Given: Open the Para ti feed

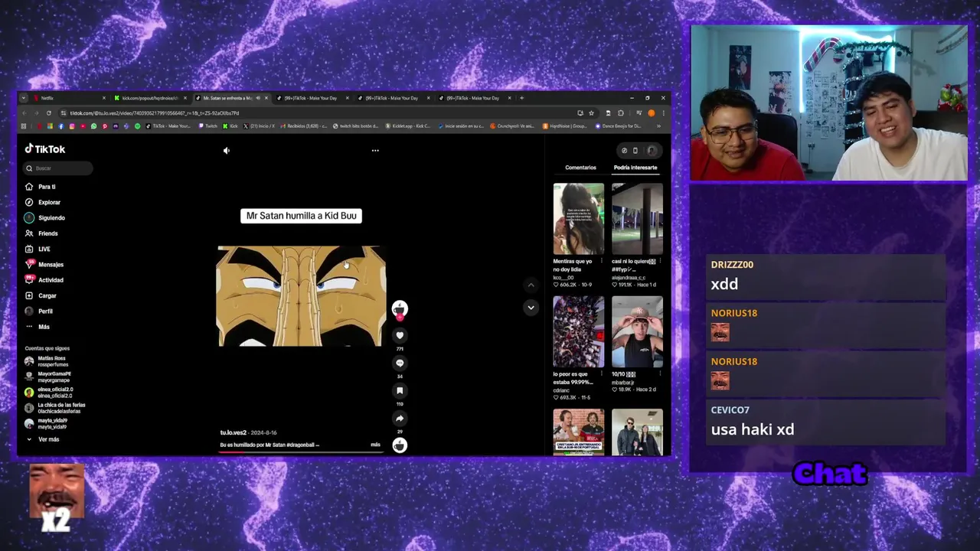Looking at the screenshot, I should (41, 187).
